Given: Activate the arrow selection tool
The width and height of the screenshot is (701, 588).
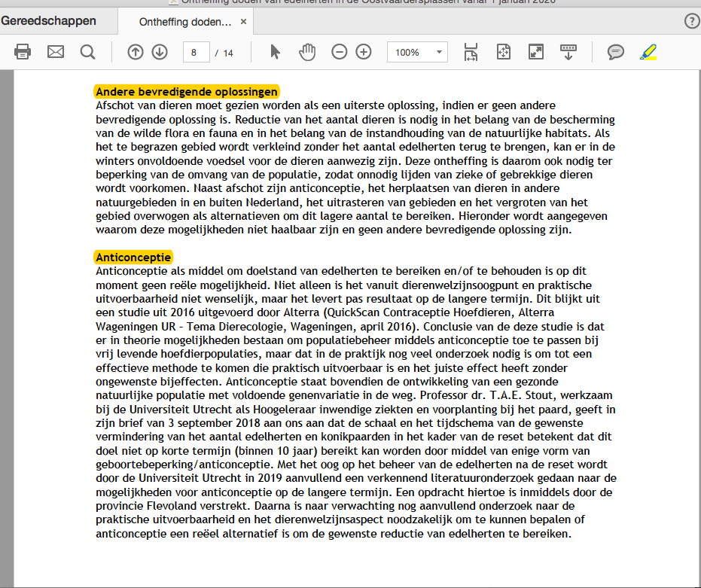Looking at the screenshot, I should coord(275,52).
